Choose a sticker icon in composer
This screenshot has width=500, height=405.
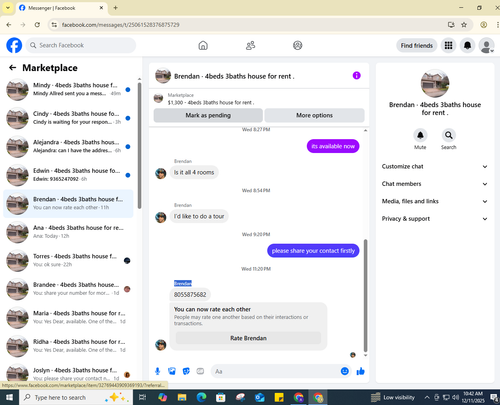(186, 371)
